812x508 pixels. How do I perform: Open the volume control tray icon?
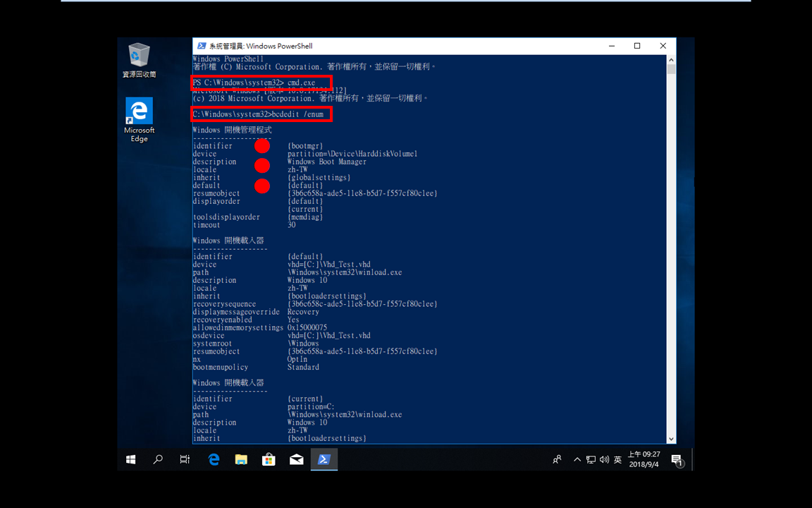click(x=604, y=459)
